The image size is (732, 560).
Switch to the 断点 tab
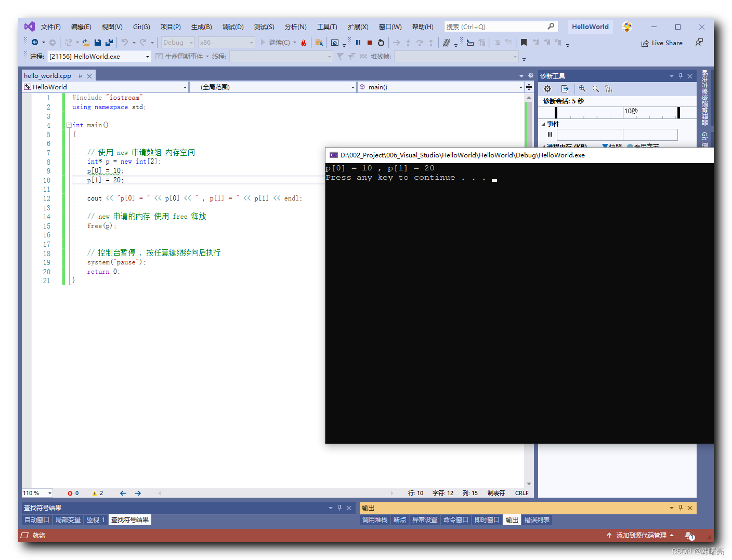[x=400, y=520]
